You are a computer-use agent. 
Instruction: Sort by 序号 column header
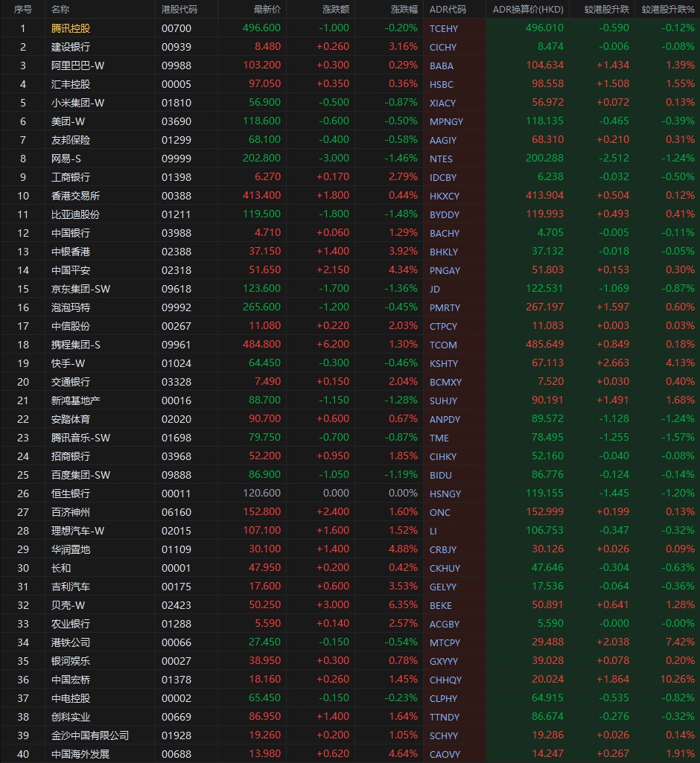pyautogui.click(x=23, y=9)
